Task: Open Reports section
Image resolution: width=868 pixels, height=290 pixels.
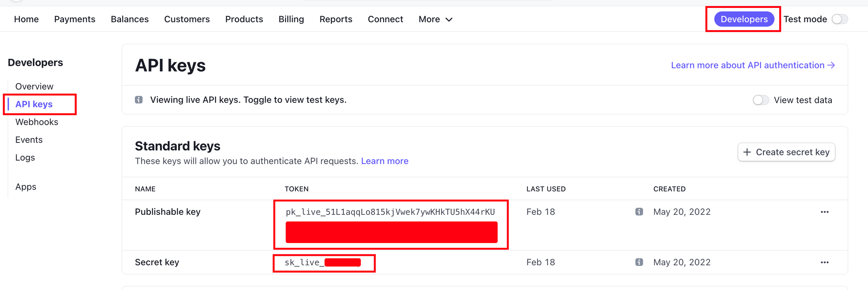Action: tap(336, 19)
